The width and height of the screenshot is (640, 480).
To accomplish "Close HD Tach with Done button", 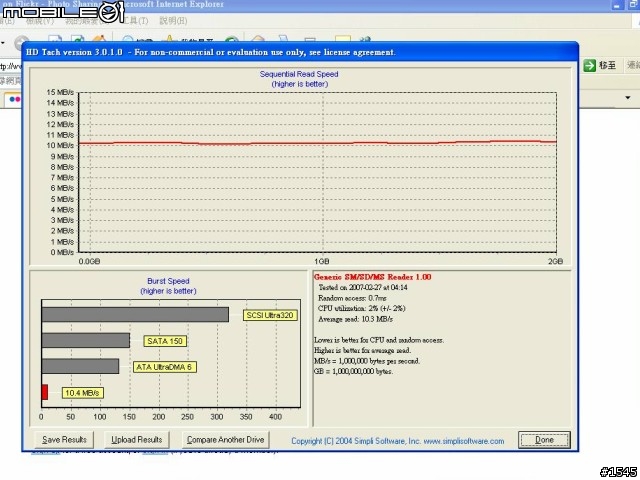I will pyautogui.click(x=544, y=440).
